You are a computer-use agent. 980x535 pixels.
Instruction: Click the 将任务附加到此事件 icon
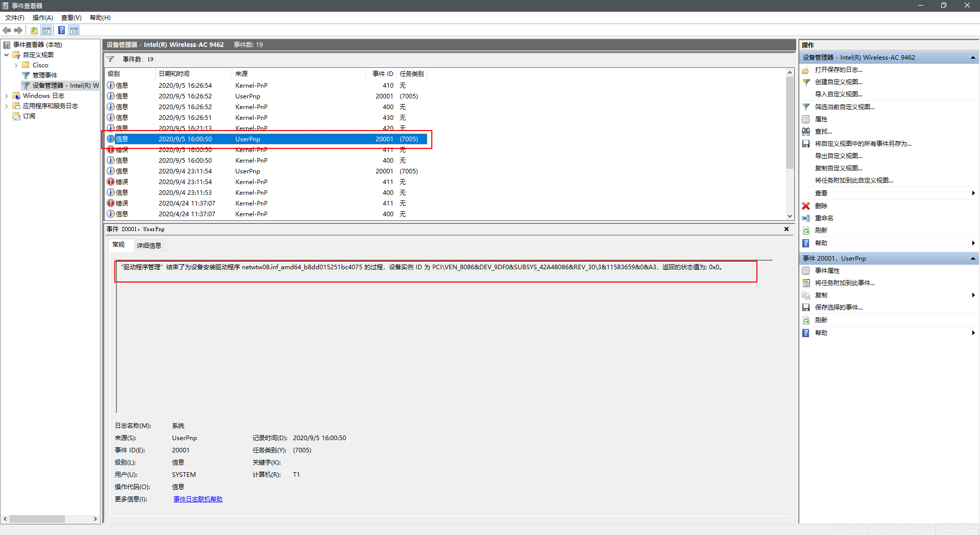click(806, 283)
